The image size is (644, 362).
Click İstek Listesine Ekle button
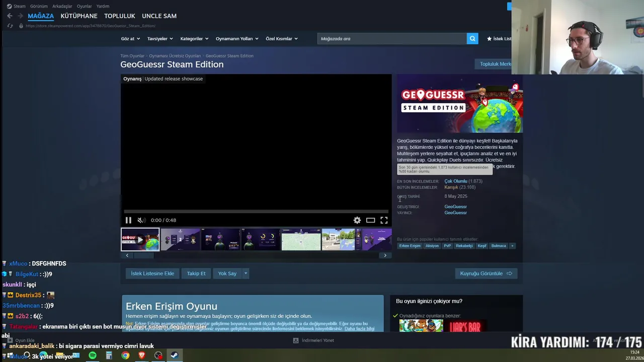(x=152, y=274)
